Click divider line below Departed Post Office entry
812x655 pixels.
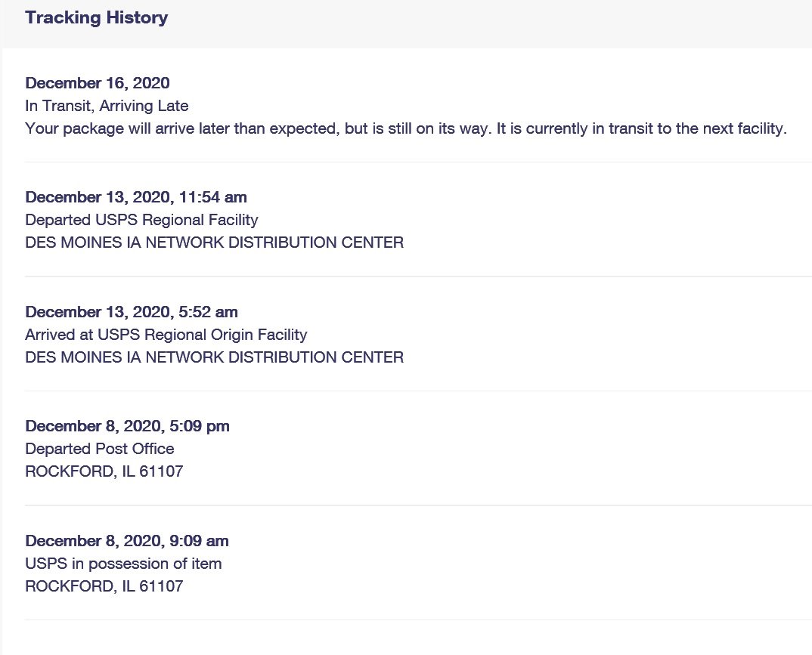[418, 505]
